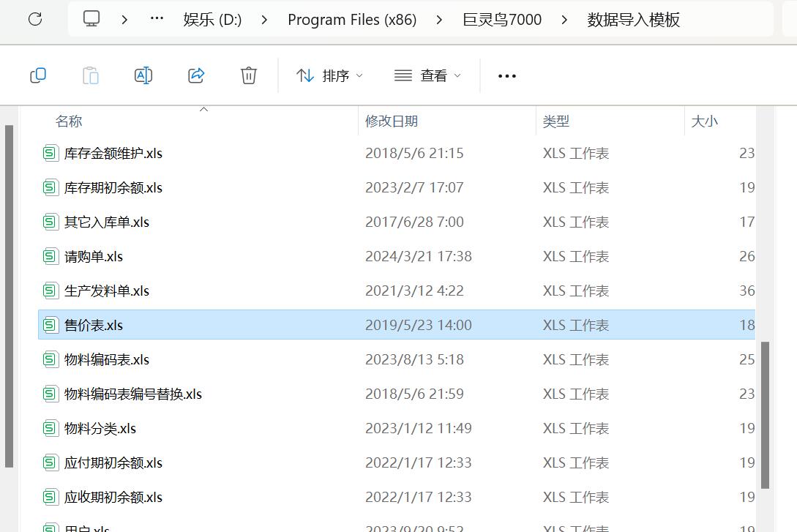Click the Share icon in toolbar
Screen dimensions: 797x532
click(x=196, y=75)
